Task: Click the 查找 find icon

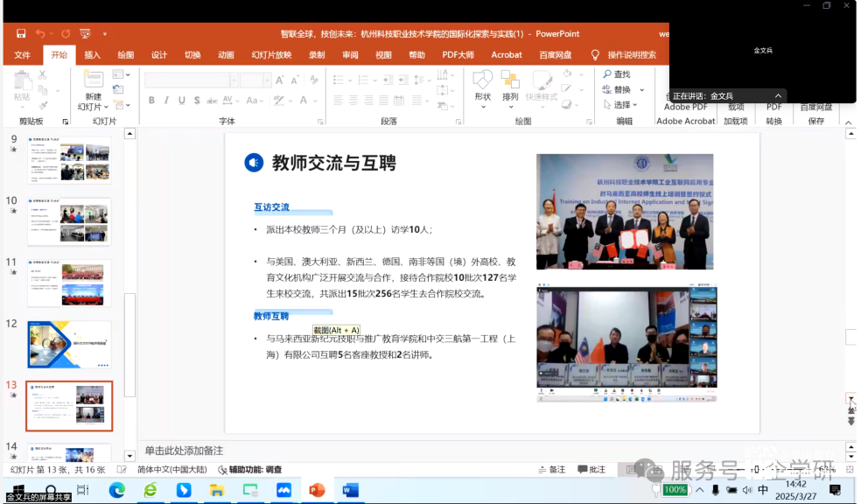Action: click(616, 75)
